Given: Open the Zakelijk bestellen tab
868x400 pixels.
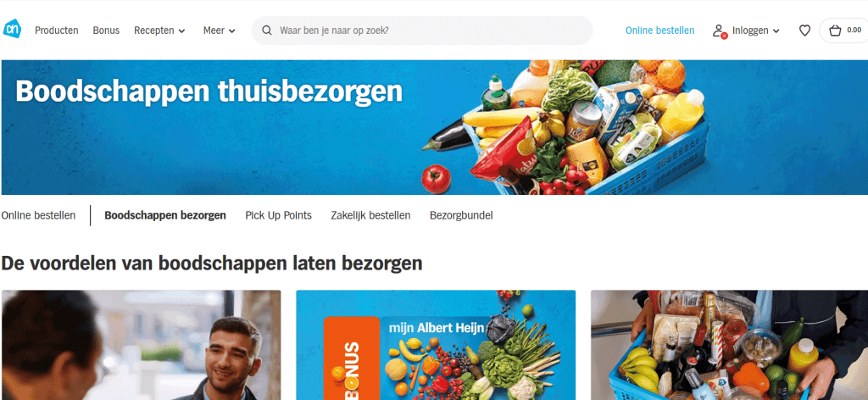Looking at the screenshot, I should tap(370, 215).
